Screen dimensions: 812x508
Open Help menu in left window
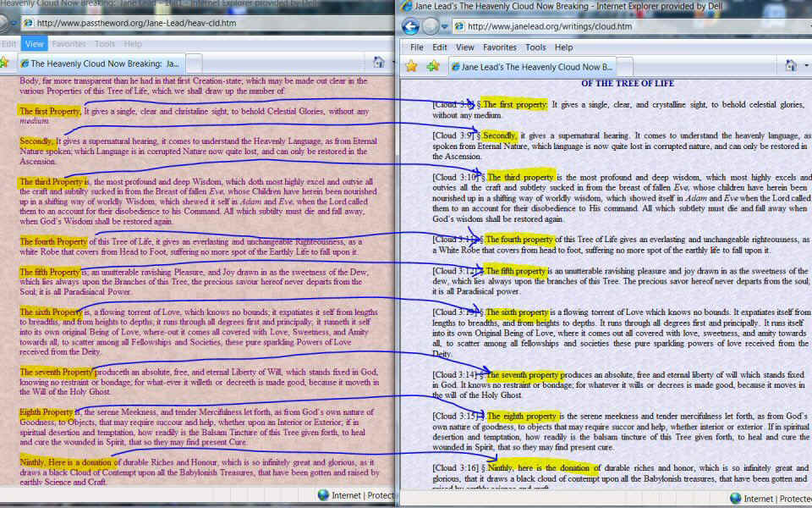coord(133,44)
